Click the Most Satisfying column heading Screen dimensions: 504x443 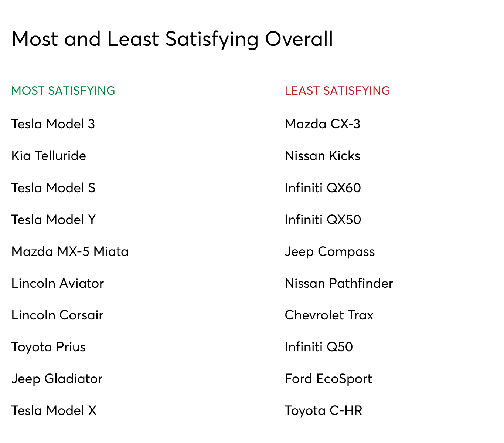point(63,91)
